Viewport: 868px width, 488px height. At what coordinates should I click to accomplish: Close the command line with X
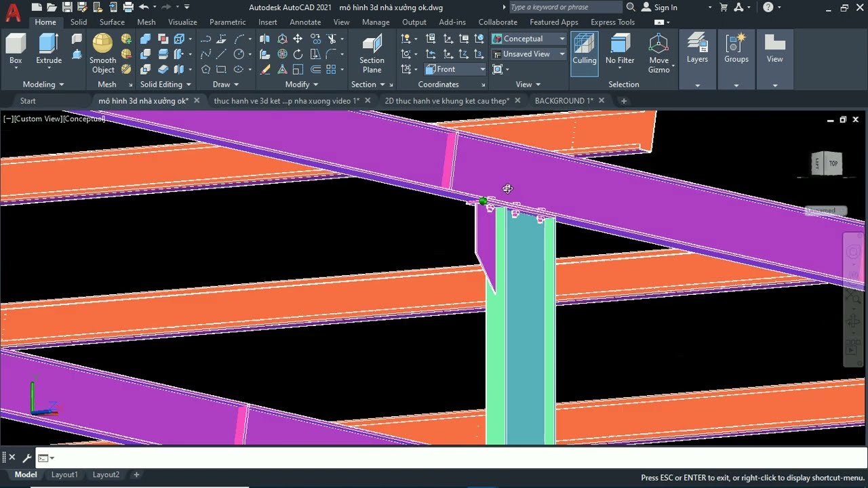click(12, 457)
